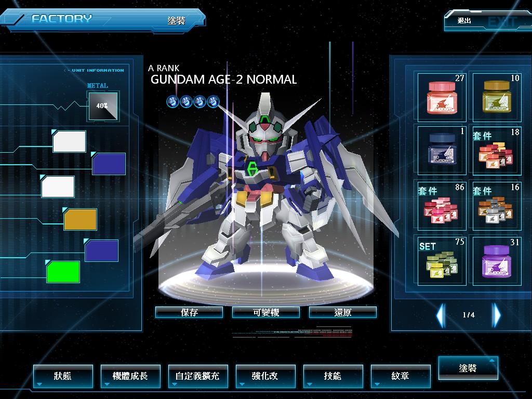Image resolution: width=532 pixels, height=399 pixels.
Task: Open the 狀態 status tab
Action: (x=63, y=376)
